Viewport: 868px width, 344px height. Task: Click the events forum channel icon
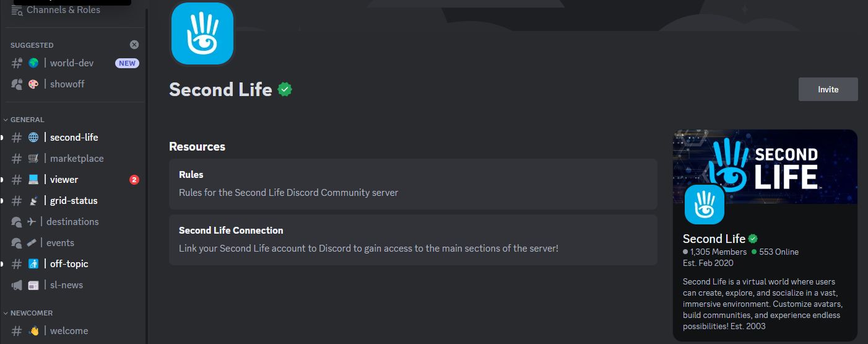tap(17, 243)
